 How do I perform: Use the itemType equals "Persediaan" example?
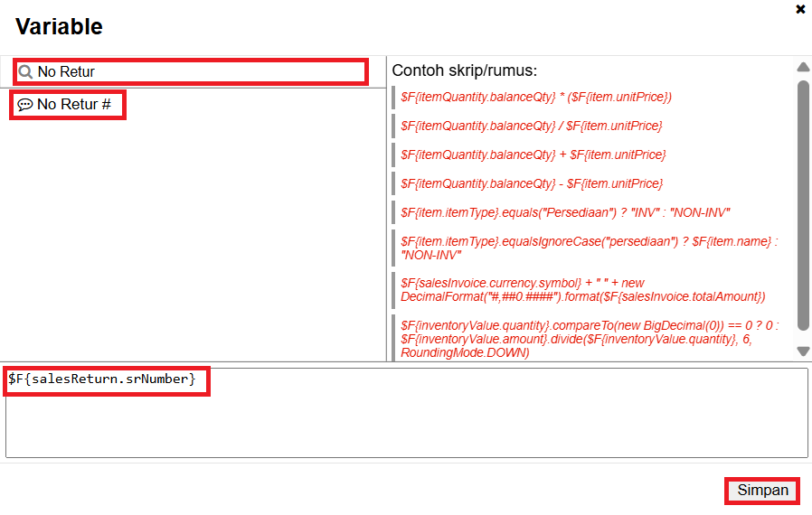pos(565,212)
